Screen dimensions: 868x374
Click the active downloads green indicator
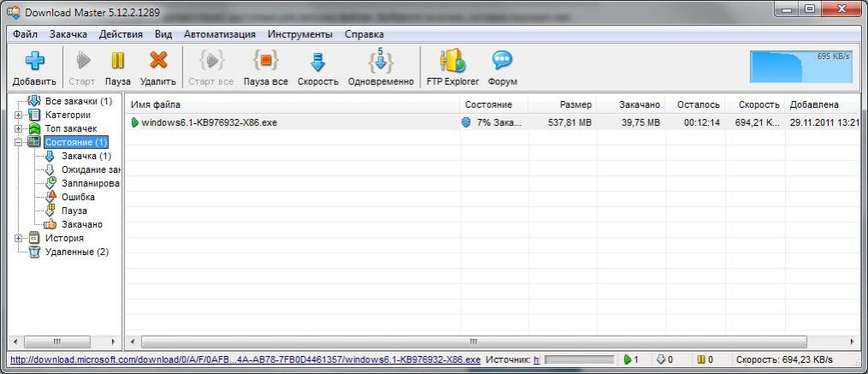click(x=627, y=359)
